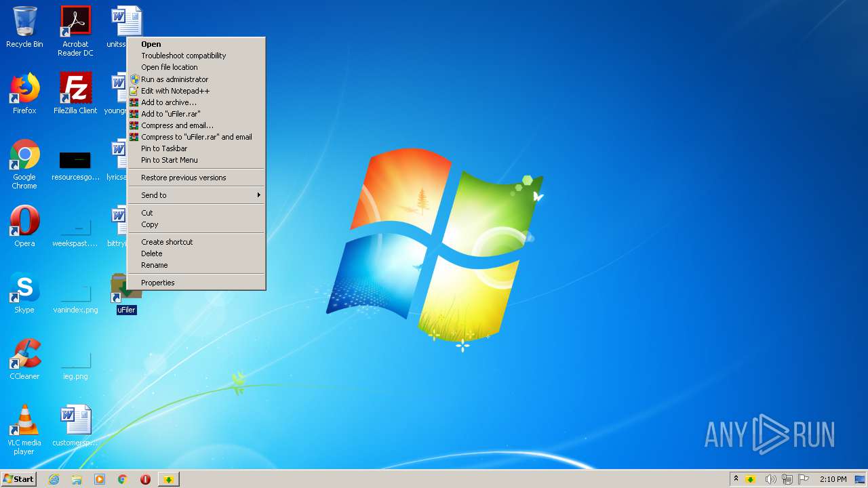Open Google Chrome desktop shortcut
Viewport: 868px width, 488px height.
pos(24,164)
